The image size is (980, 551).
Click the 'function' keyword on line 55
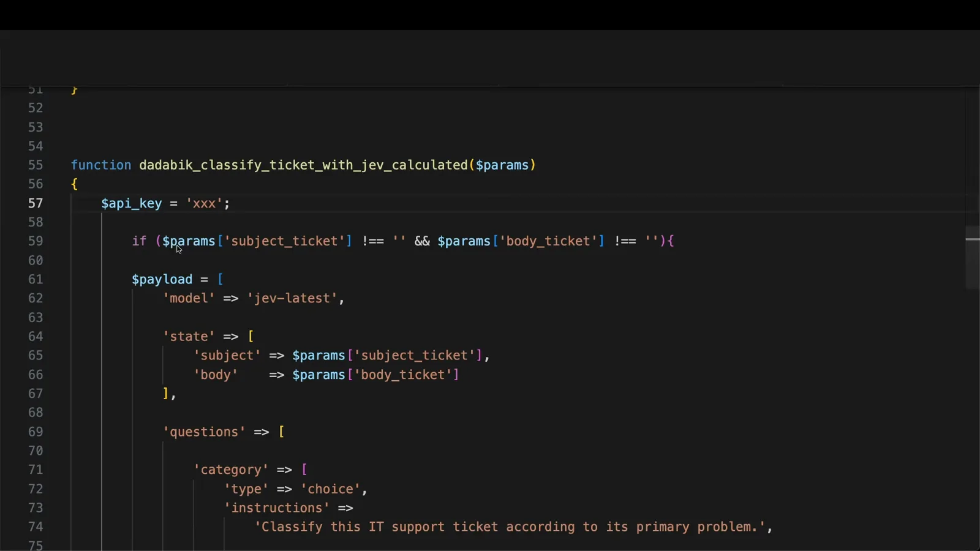tap(101, 165)
